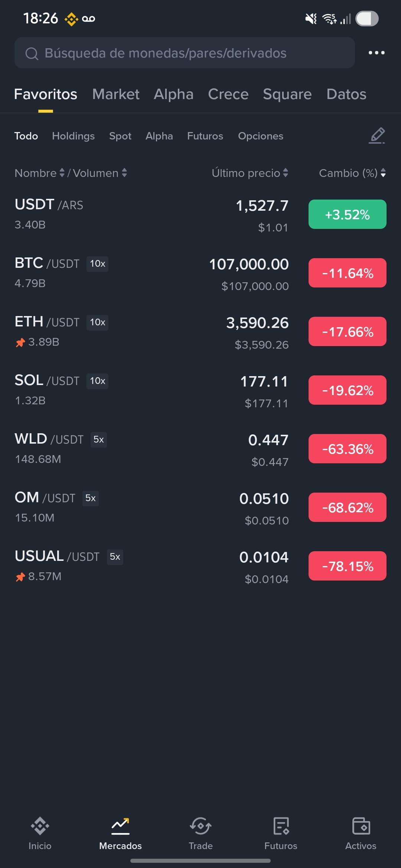Toggle the +3.52% change badge for USDT/ARS

(x=347, y=214)
